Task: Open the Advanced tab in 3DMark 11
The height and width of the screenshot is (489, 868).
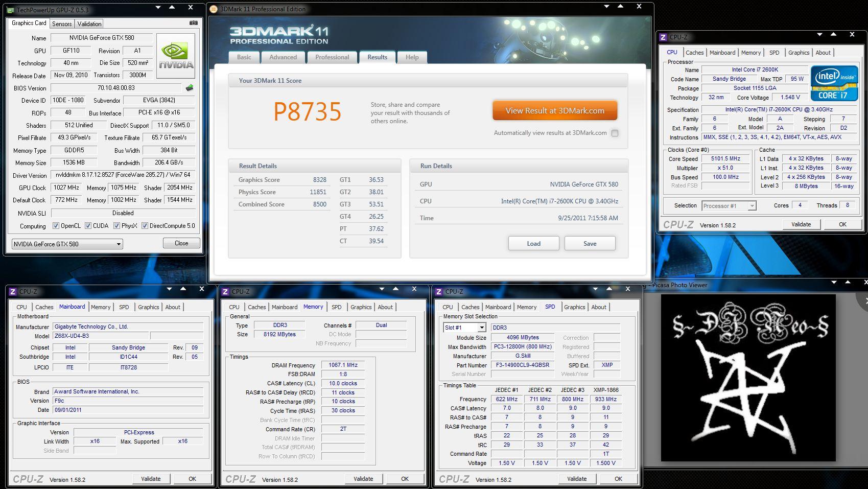Action: (283, 57)
